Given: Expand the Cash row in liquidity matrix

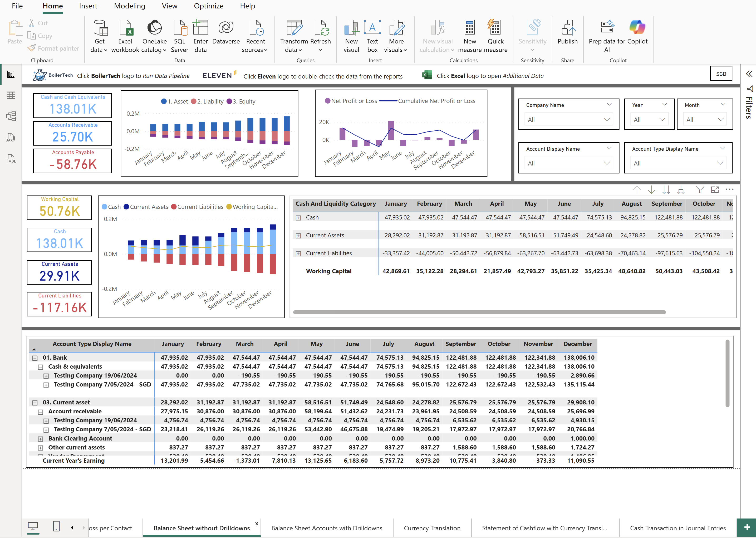Looking at the screenshot, I should (298, 218).
